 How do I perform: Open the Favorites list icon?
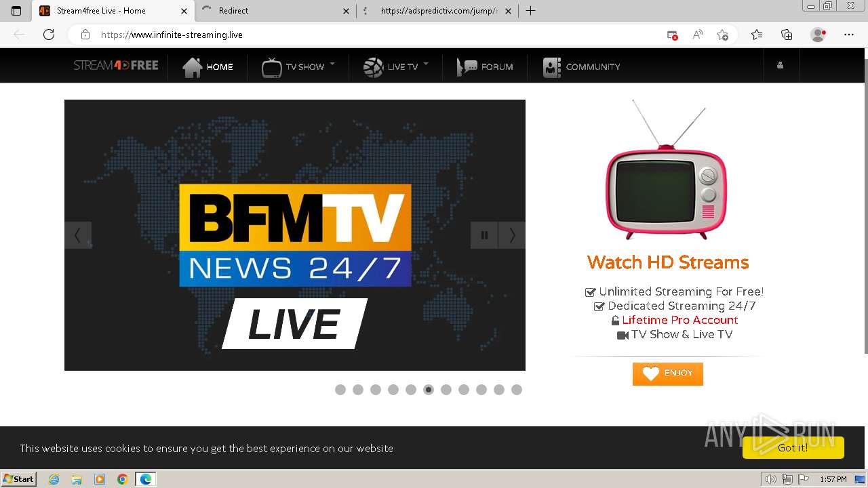click(x=757, y=35)
